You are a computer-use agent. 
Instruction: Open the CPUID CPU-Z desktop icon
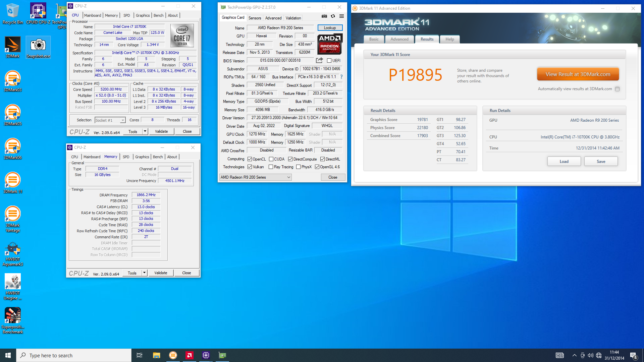[x=38, y=13]
